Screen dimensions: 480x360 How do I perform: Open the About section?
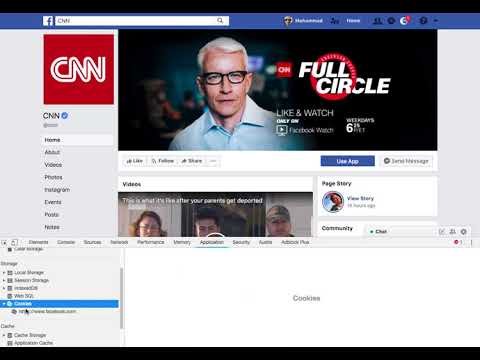pos(52,152)
